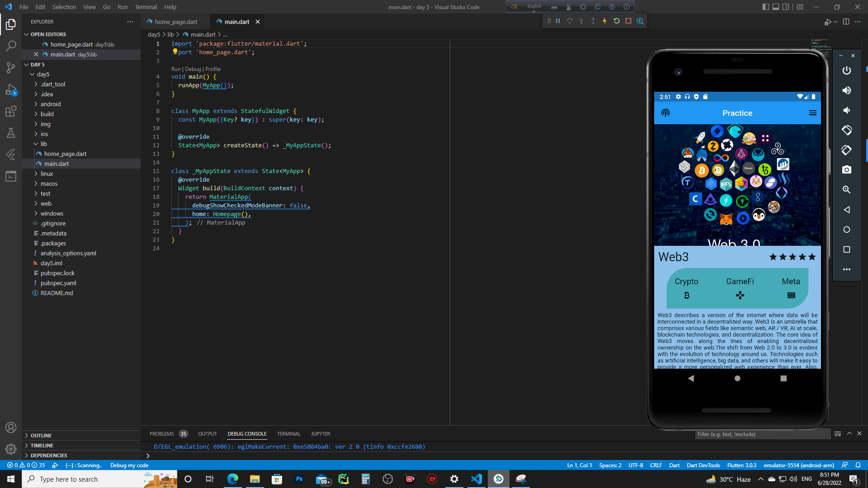Image resolution: width=868 pixels, height=488 pixels.
Task: Open the Extensions view in activity bar
Action: pyautogui.click(x=11, y=111)
